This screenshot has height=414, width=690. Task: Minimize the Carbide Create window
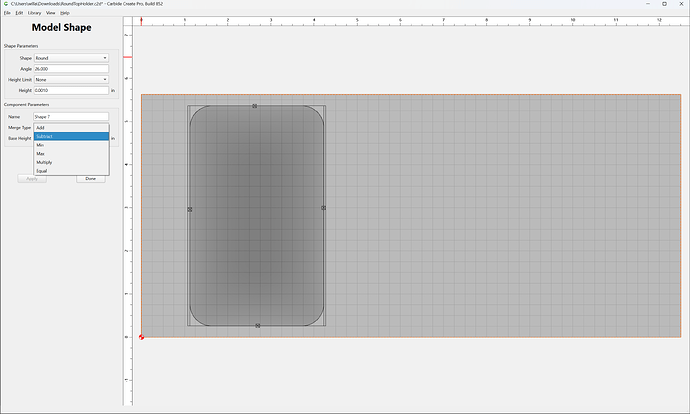(x=648, y=4)
